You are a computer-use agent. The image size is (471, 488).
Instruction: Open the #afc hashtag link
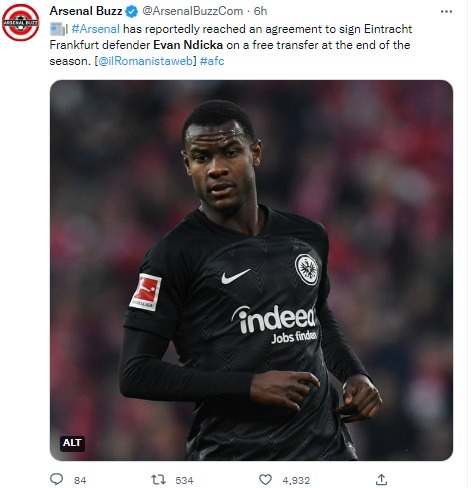click(212, 61)
